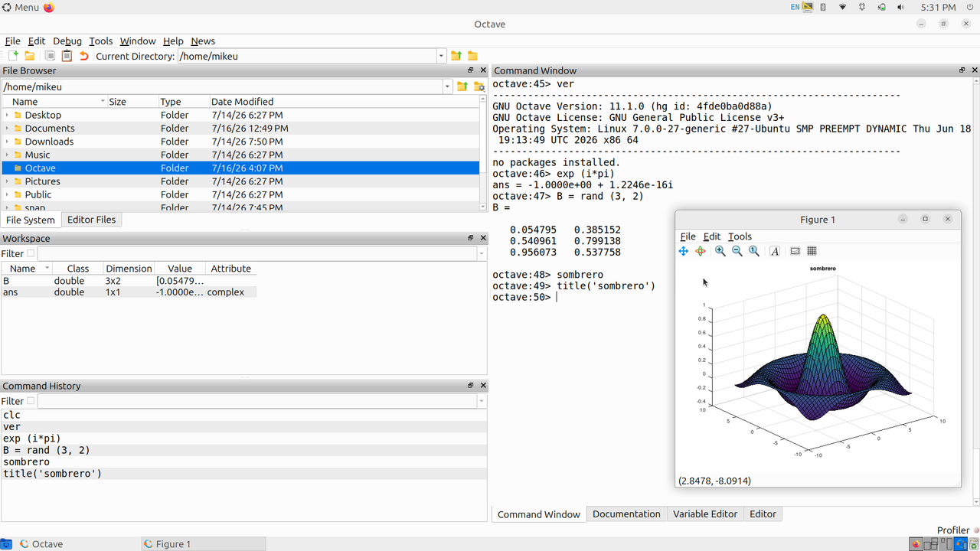Image resolution: width=980 pixels, height=551 pixels.
Task: Click the Automatic limits zoom icon in Figure 1
Action: click(x=754, y=251)
